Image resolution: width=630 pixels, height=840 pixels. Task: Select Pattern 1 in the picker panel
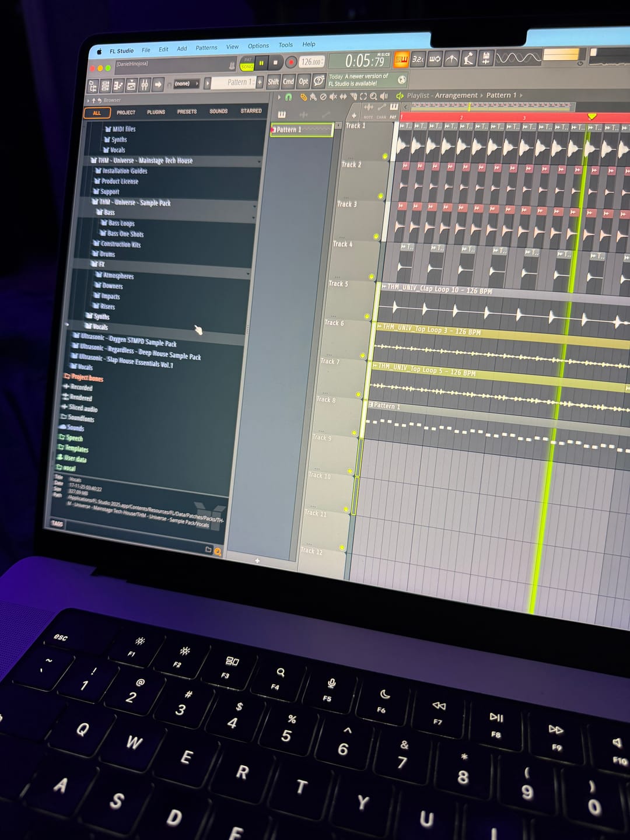coord(302,129)
